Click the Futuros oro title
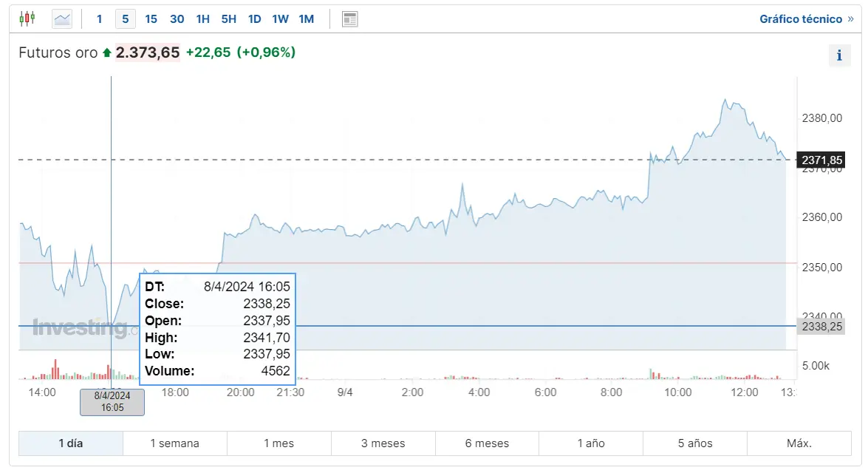The image size is (868, 473). (58, 53)
